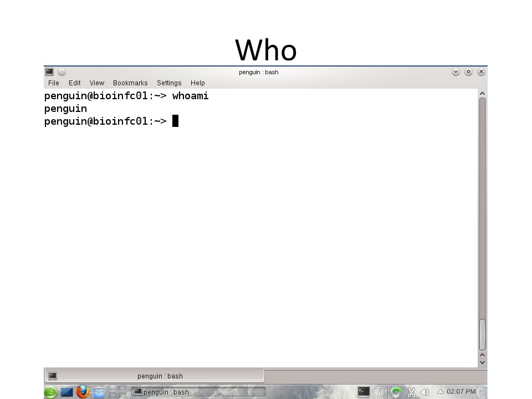Click the penguin : bash window title

259,72
